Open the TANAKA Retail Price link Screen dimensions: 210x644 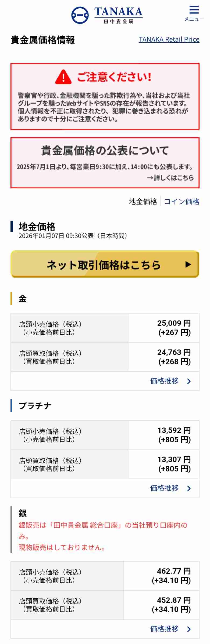point(169,39)
